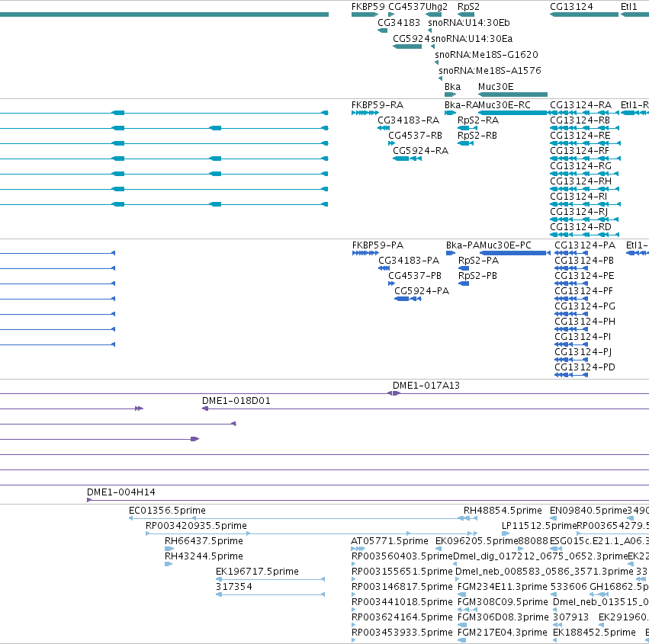The image size is (649, 644).
Task: Open the RpS2-PA protein label
Action: [x=478, y=261]
